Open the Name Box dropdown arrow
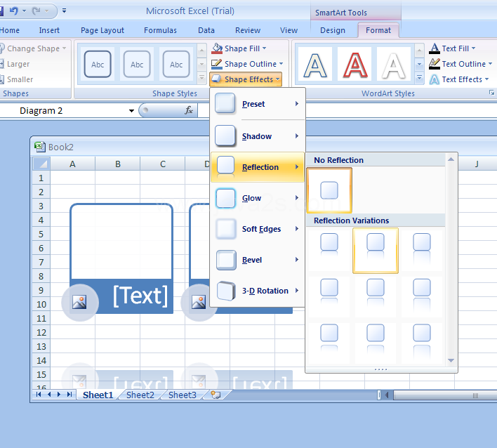This screenshot has width=497, height=448. 131,111
